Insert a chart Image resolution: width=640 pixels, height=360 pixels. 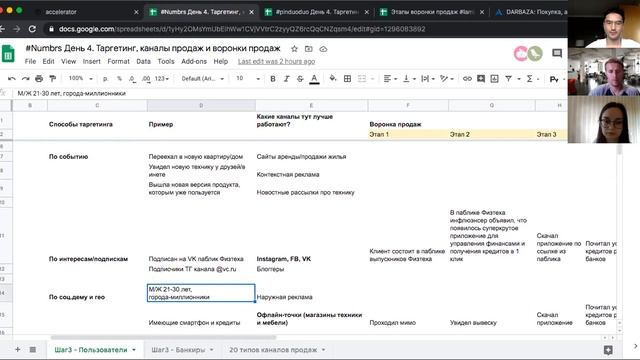click(x=494, y=78)
